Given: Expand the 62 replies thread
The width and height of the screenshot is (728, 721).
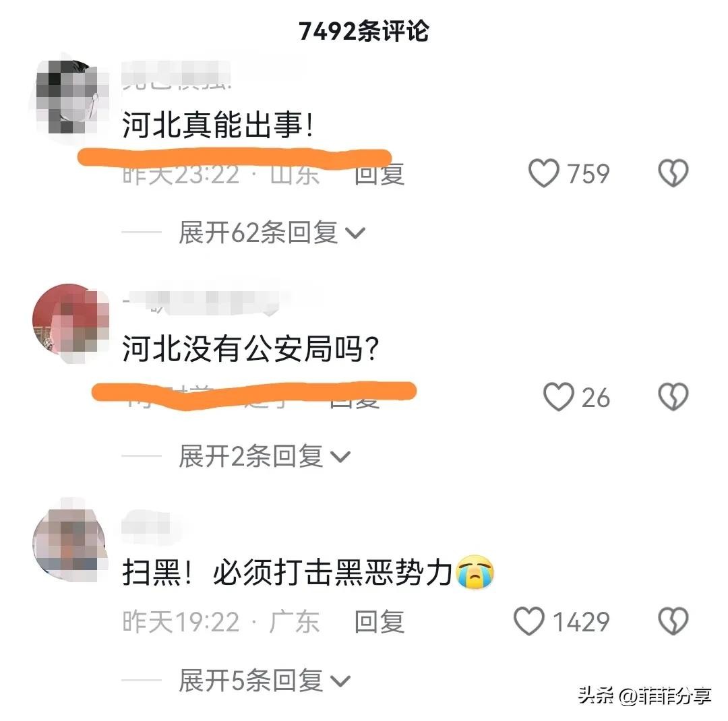Looking at the screenshot, I should (272, 232).
